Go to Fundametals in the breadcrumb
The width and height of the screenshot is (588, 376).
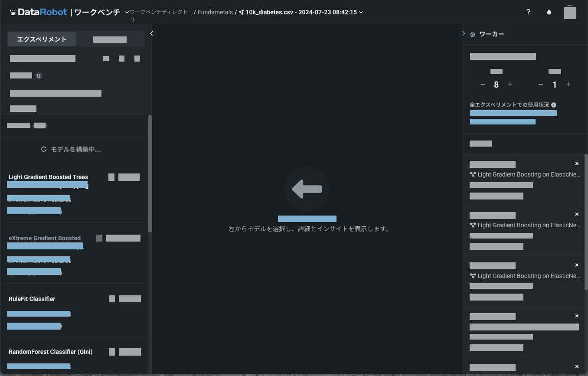pos(215,12)
